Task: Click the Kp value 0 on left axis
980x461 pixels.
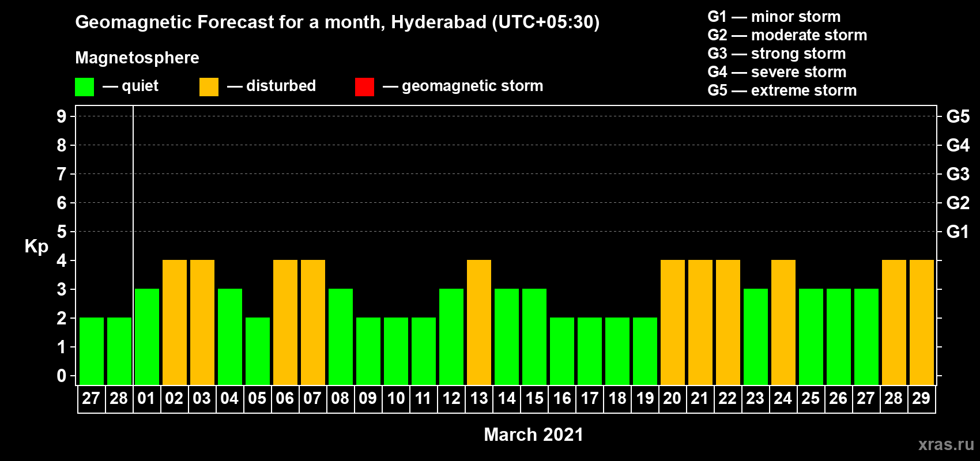Action: point(62,376)
